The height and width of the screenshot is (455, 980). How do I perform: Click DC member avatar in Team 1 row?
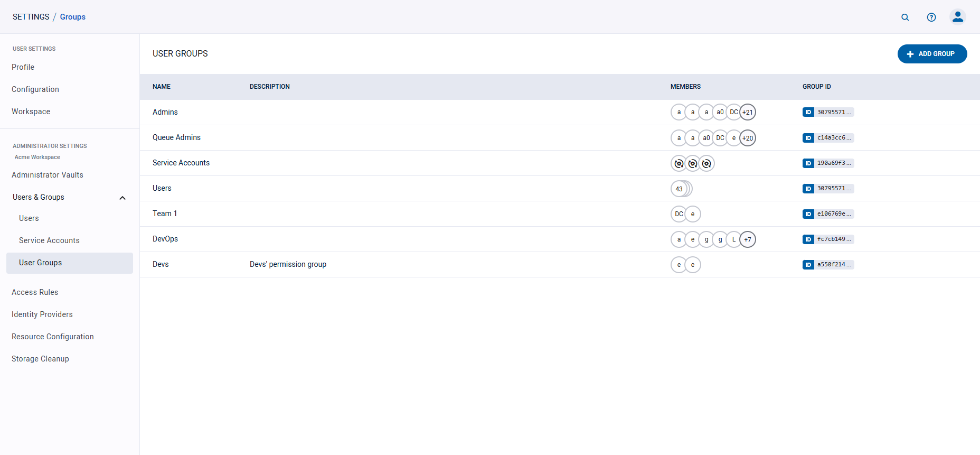tap(679, 214)
